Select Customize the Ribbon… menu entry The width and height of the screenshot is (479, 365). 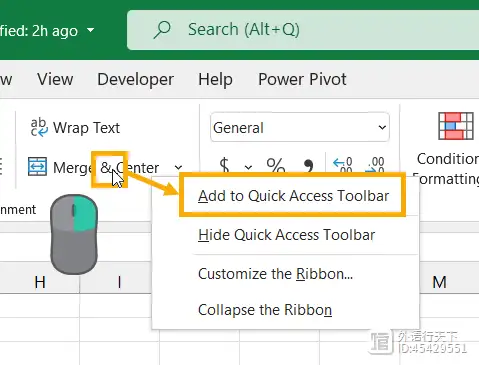pyautogui.click(x=275, y=274)
